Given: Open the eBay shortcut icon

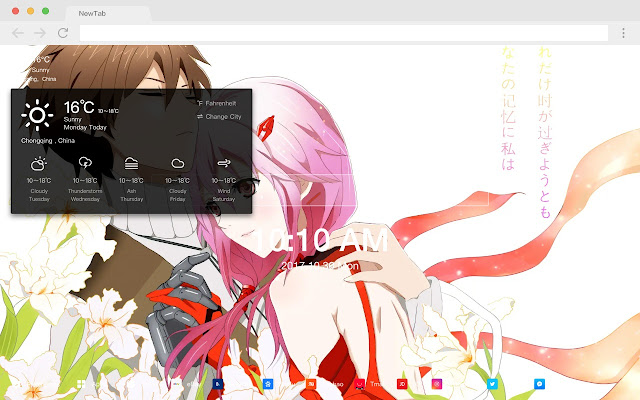Looking at the screenshot, I should [x=177, y=384].
